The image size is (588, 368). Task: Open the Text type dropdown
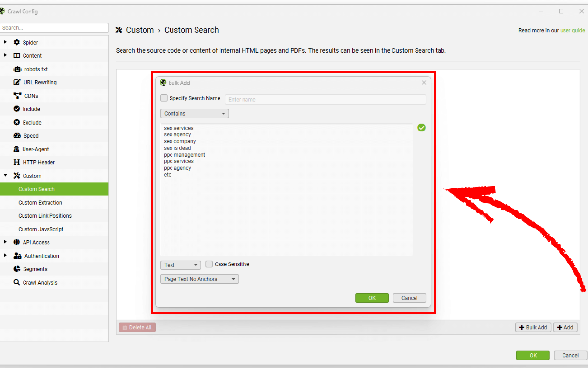click(x=180, y=265)
